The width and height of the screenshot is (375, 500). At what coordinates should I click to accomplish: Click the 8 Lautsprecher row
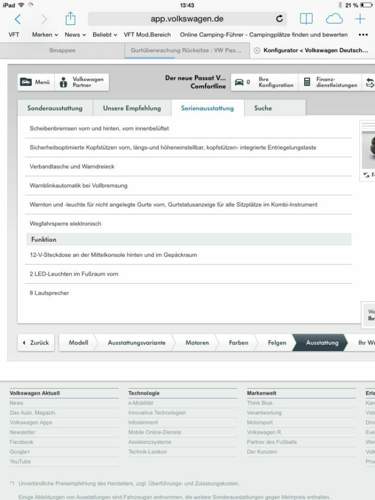pos(188,293)
